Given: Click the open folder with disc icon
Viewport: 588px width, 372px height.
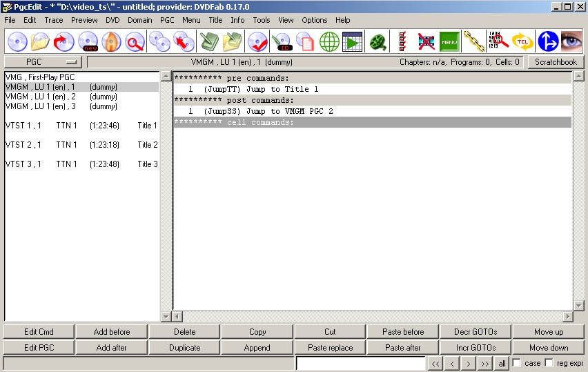Looking at the screenshot, I should (x=40, y=41).
